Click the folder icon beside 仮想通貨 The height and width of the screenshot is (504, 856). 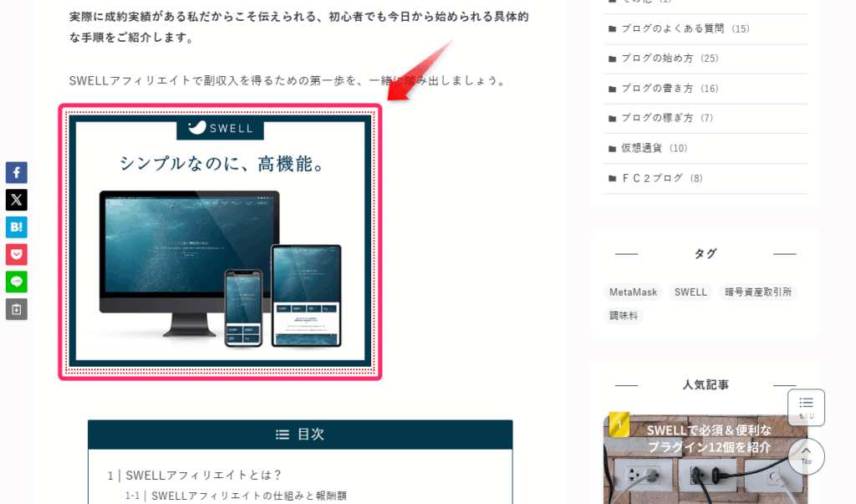tap(612, 149)
